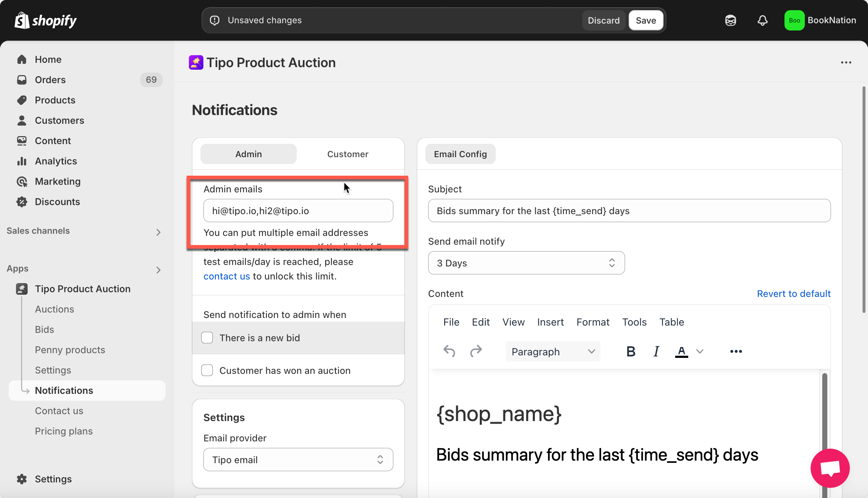Check 'Customer has won an auction'
The image size is (868, 498).
point(207,370)
